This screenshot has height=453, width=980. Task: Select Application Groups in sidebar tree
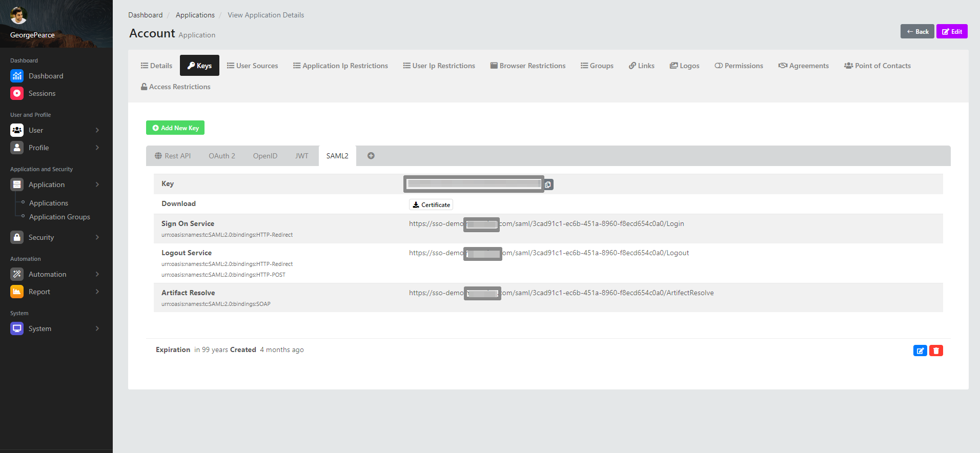pyautogui.click(x=59, y=217)
